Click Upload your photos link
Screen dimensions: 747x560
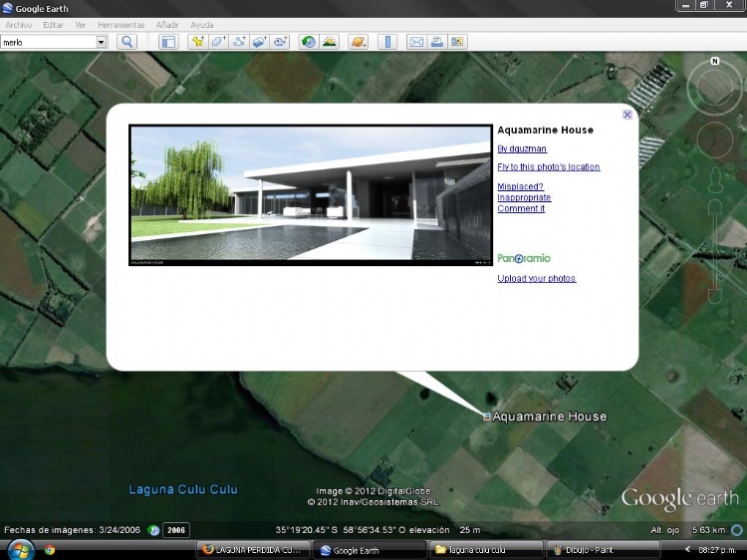[x=537, y=278]
